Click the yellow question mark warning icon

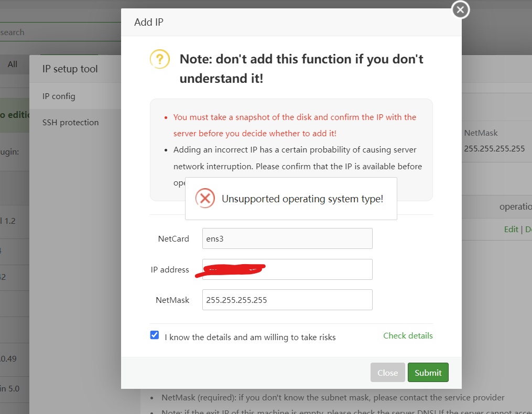pyautogui.click(x=160, y=59)
